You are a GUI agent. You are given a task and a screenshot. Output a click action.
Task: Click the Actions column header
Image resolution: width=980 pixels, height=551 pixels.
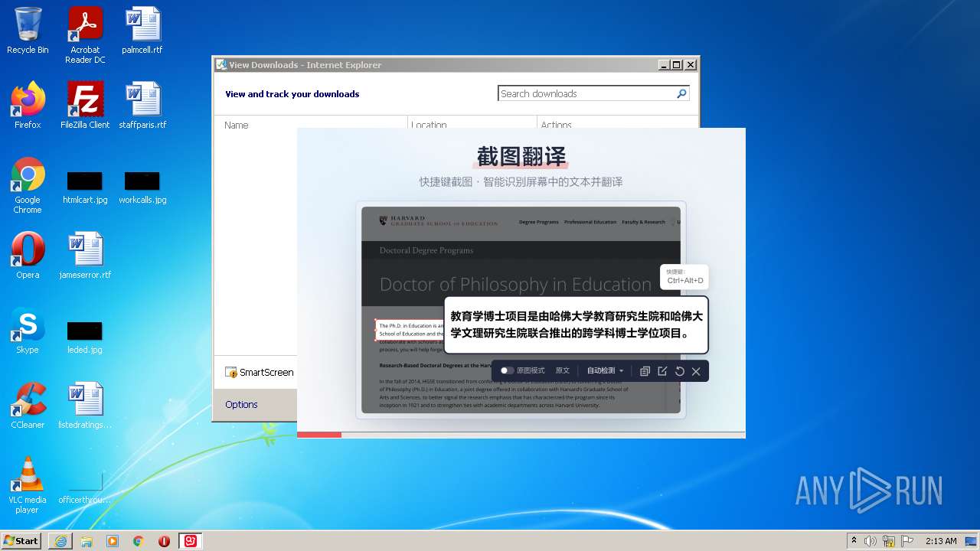(557, 125)
